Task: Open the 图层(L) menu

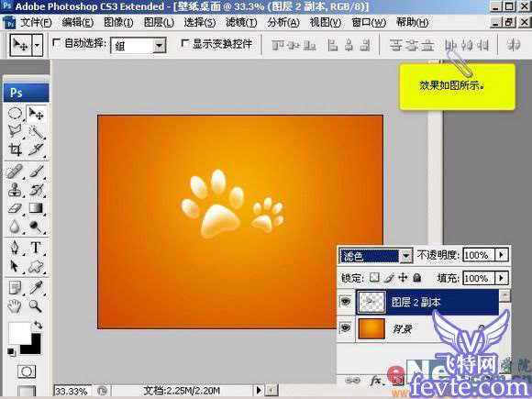Action: (159, 23)
